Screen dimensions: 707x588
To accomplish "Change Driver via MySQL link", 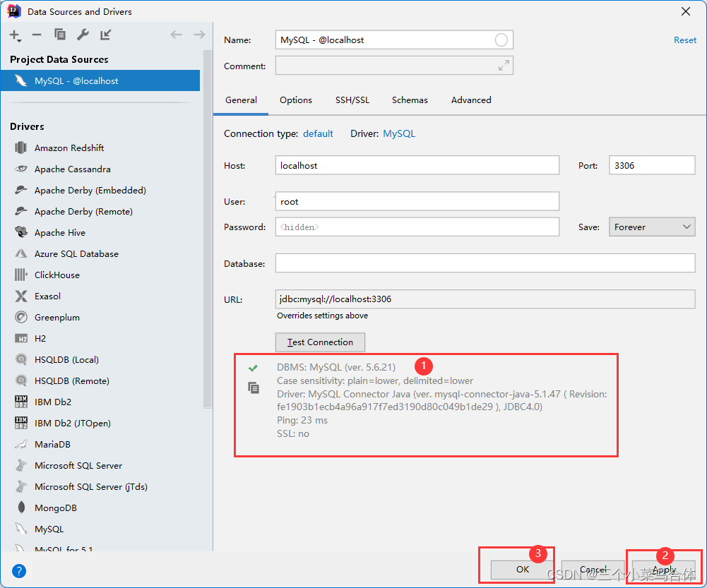I will tap(399, 134).
